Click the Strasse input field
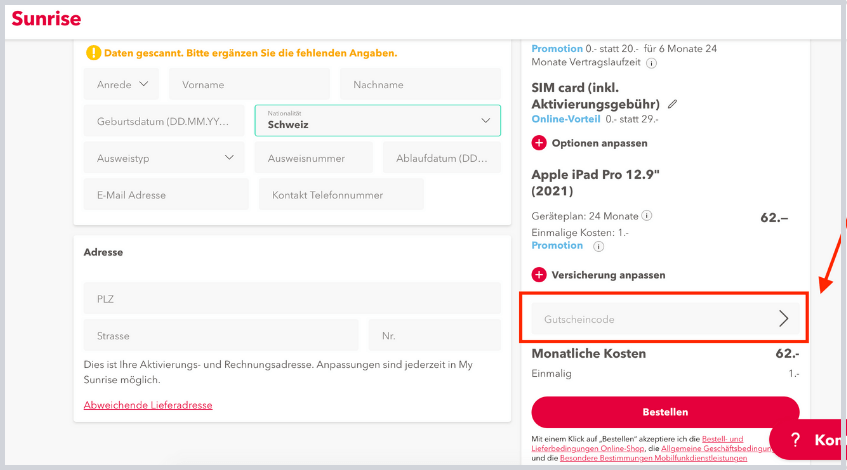 (x=221, y=335)
